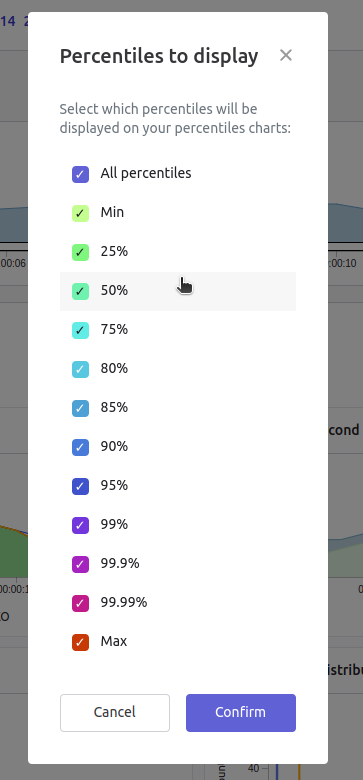
Task: Toggle the 99.9% percentile checkbox
Action: [81, 565]
